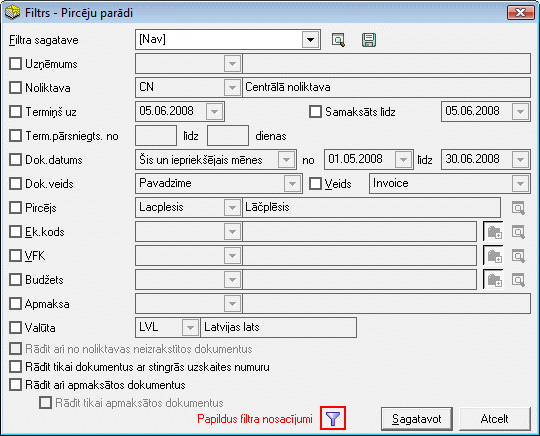Click the search icon in the VFK row

coord(518,256)
